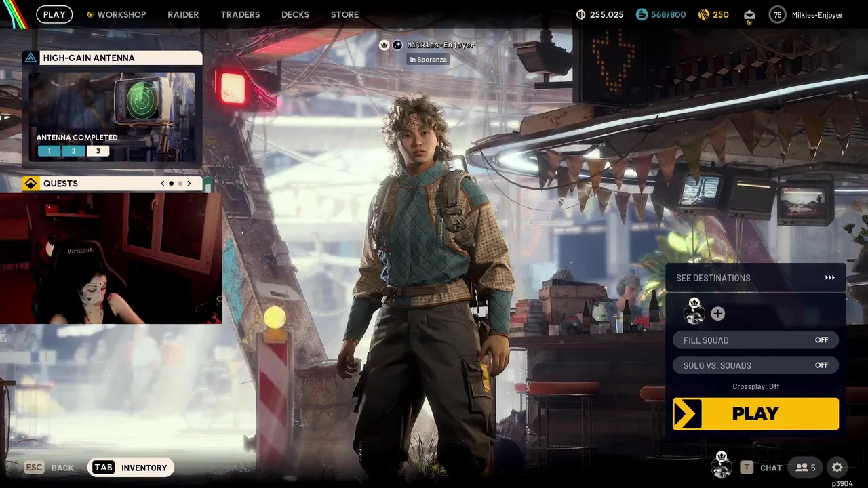Open the settings gear icon
868x488 pixels.
(837, 468)
